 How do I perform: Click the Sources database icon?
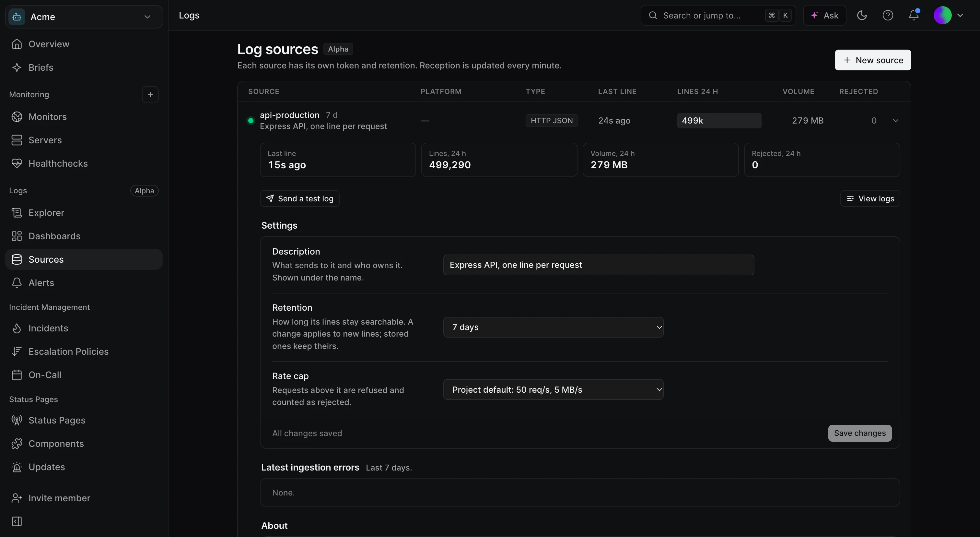pos(17,259)
